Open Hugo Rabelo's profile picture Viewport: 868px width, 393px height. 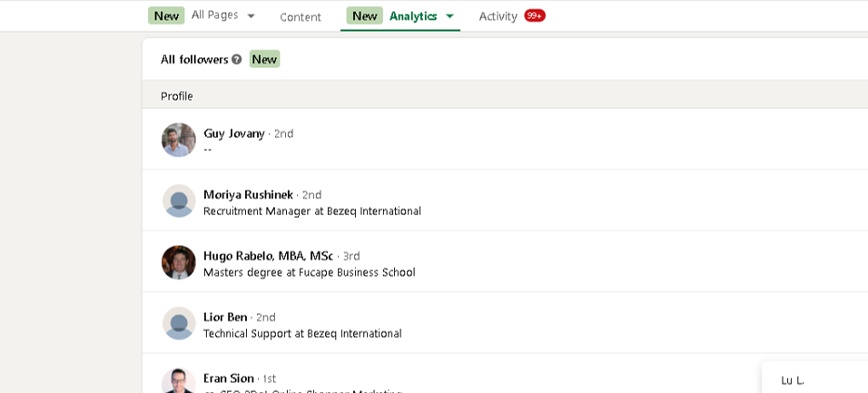[x=179, y=262]
